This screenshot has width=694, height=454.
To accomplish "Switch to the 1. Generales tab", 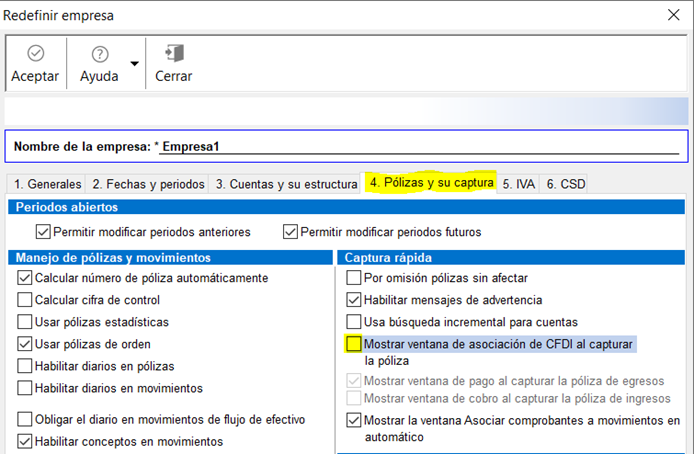I will pos(45,184).
